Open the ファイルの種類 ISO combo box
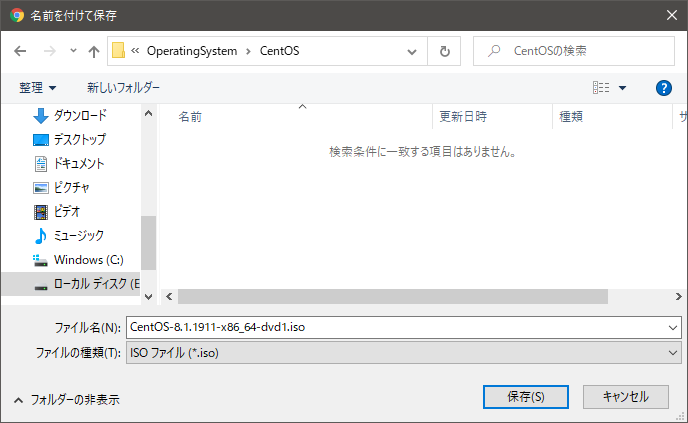The width and height of the screenshot is (688, 423). point(404,353)
